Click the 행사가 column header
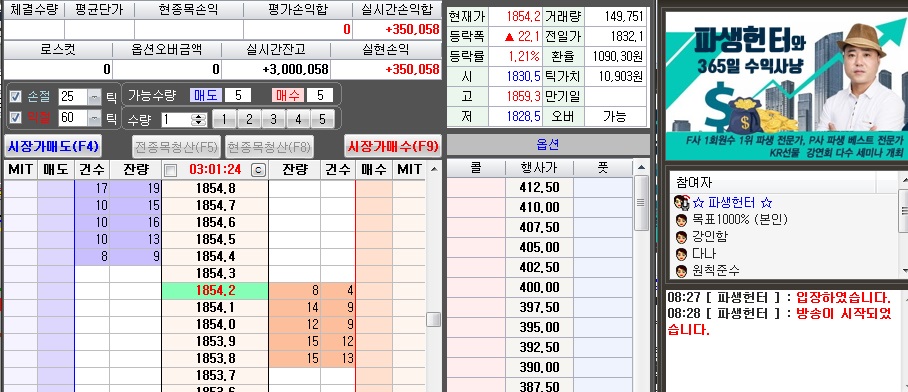Screen dimensions: 908x392 [x=540, y=168]
